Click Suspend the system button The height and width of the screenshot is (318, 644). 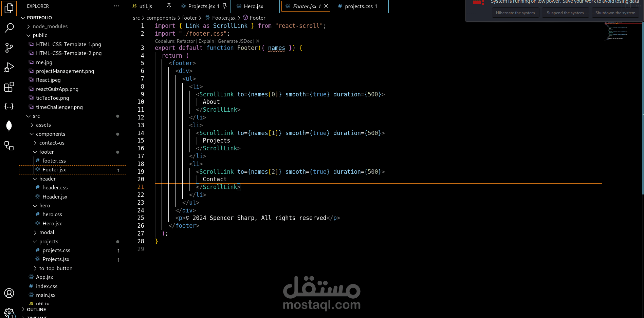pyautogui.click(x=565, y=13)
